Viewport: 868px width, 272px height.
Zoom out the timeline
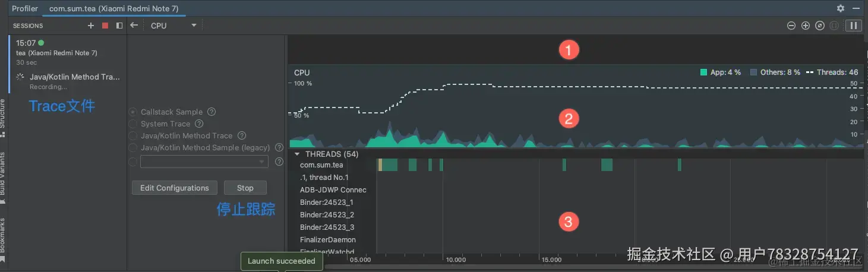791,26
